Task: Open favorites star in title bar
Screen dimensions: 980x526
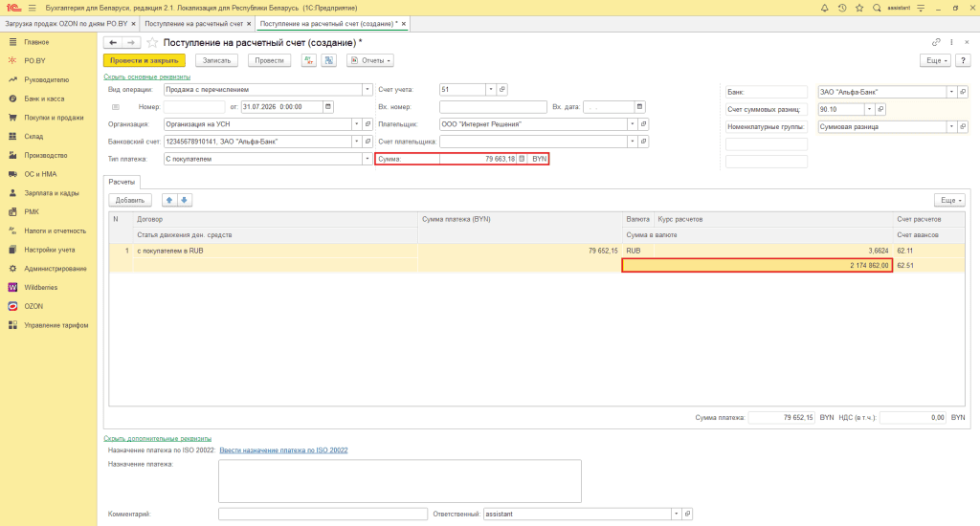Action: (859, 8)
